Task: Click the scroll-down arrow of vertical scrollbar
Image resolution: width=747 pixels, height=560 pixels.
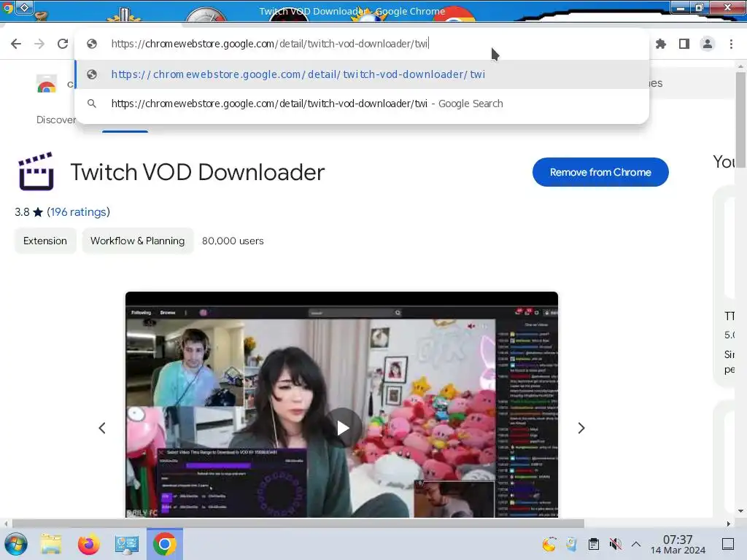Action: pyautogui.click(x=740, y=511)
